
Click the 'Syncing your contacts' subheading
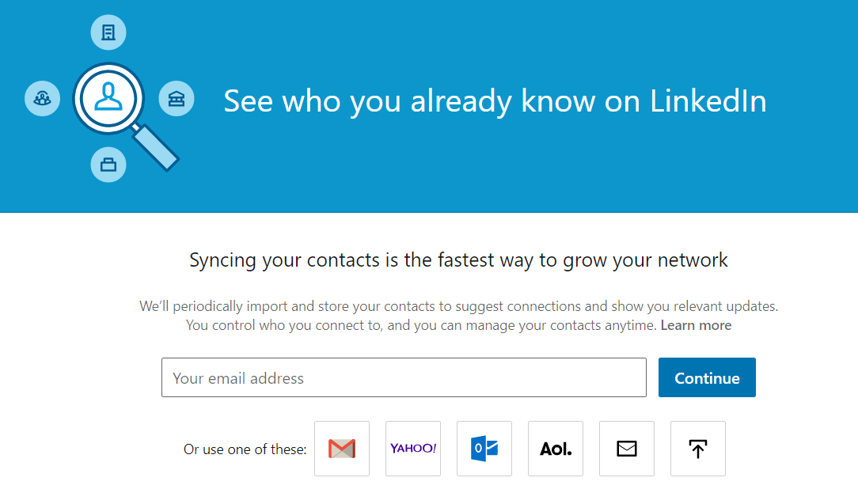pyautogui.click(x=458, y=260)
